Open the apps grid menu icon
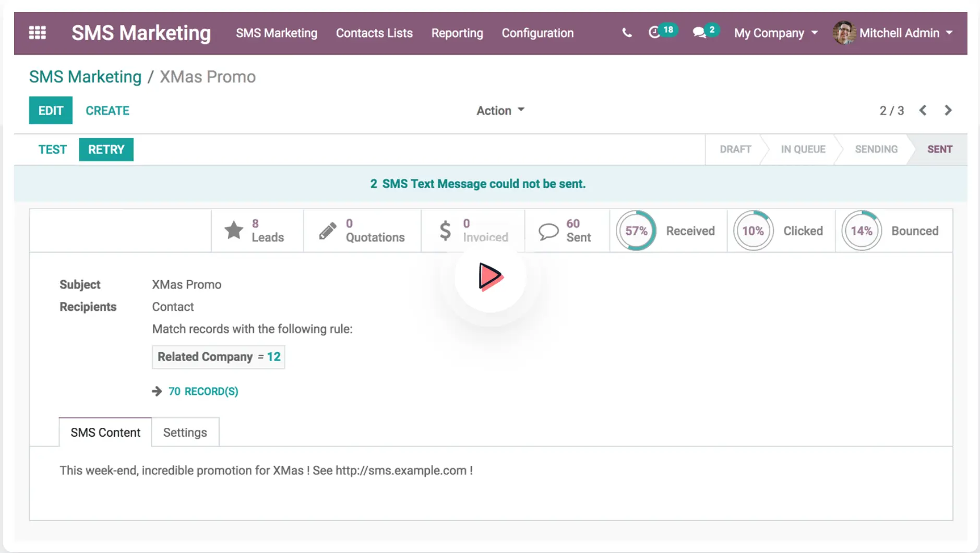 [37, 33]
